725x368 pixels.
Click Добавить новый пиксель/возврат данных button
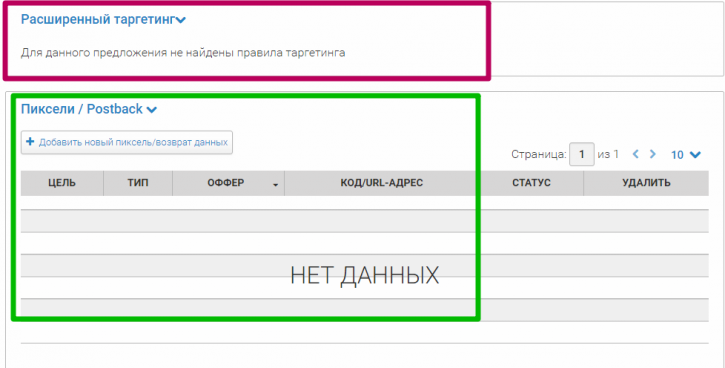tap(127, 142)
